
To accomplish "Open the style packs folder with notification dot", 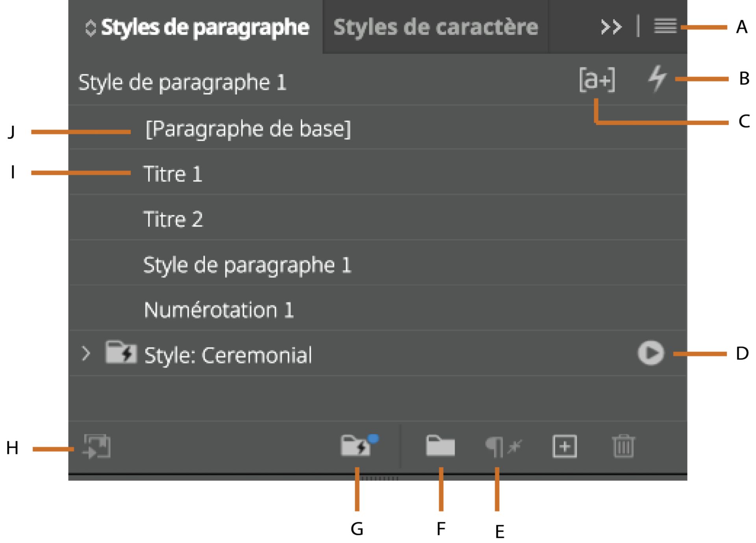I will pos(358,446).
